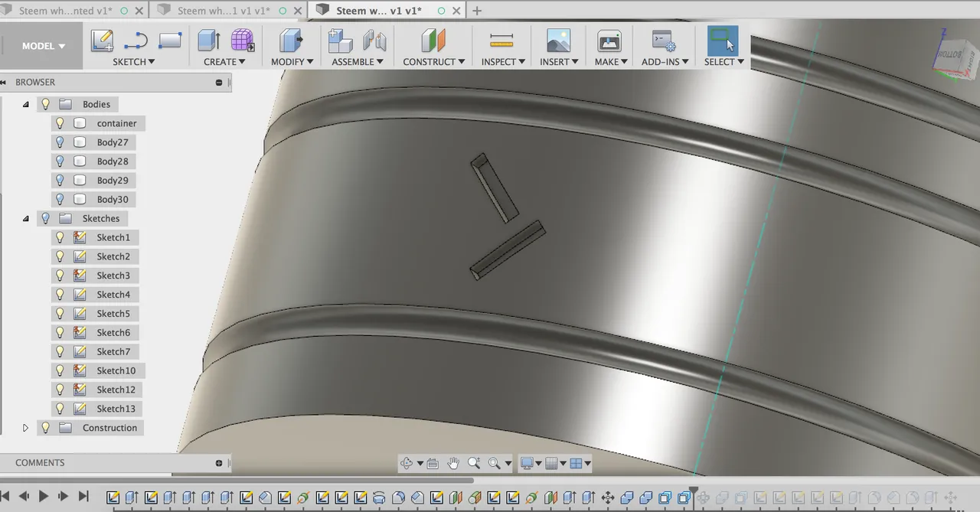The width and height of the screenshot is (980, 512).
Task: Select Body30 in the browser tree
Action: coord(113,199)
